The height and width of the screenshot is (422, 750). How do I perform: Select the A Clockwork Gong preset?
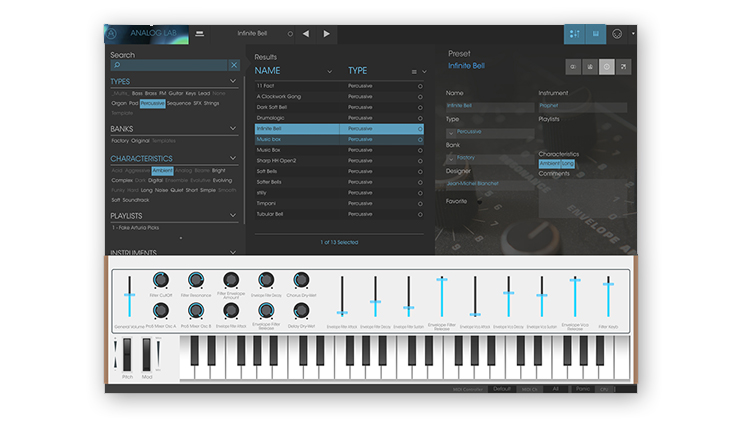[x=339, y=97]
